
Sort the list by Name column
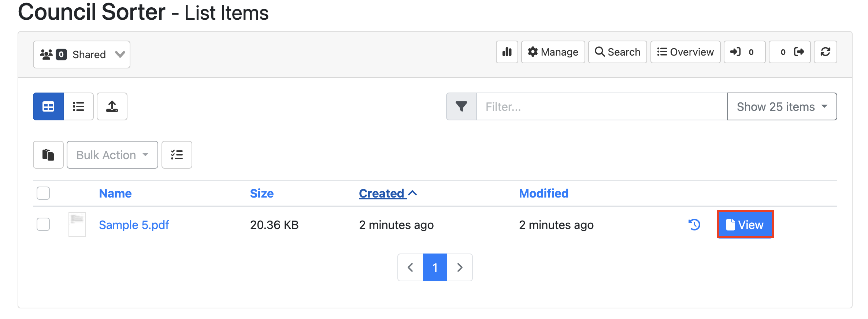tap(115, 193)
